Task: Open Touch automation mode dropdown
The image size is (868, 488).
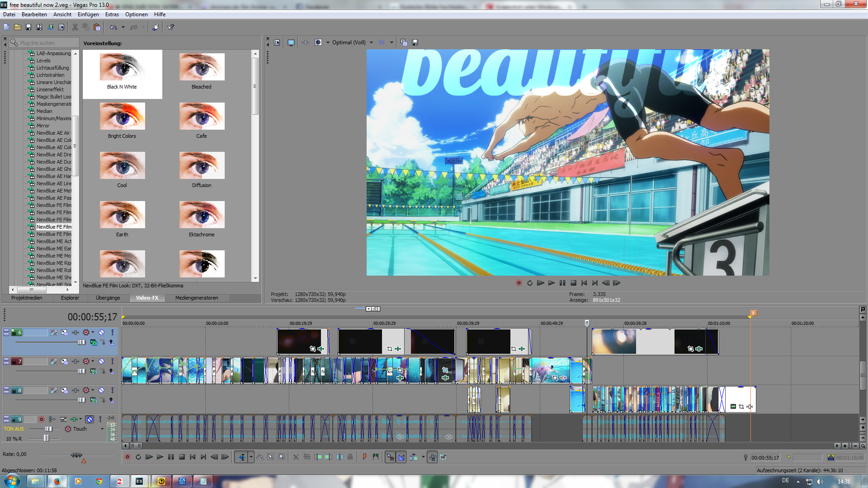Action: (x=102, y=429)
